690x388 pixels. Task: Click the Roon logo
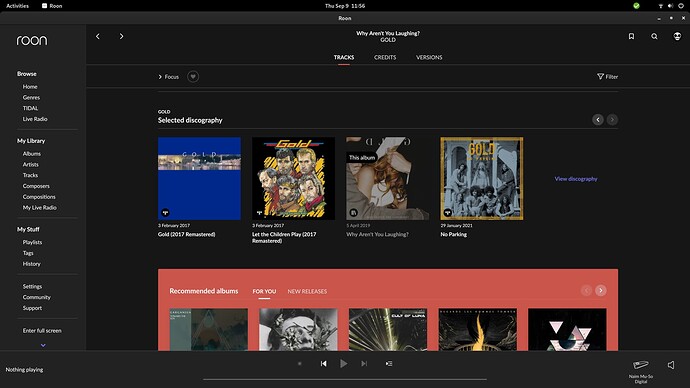coord(32,40)
